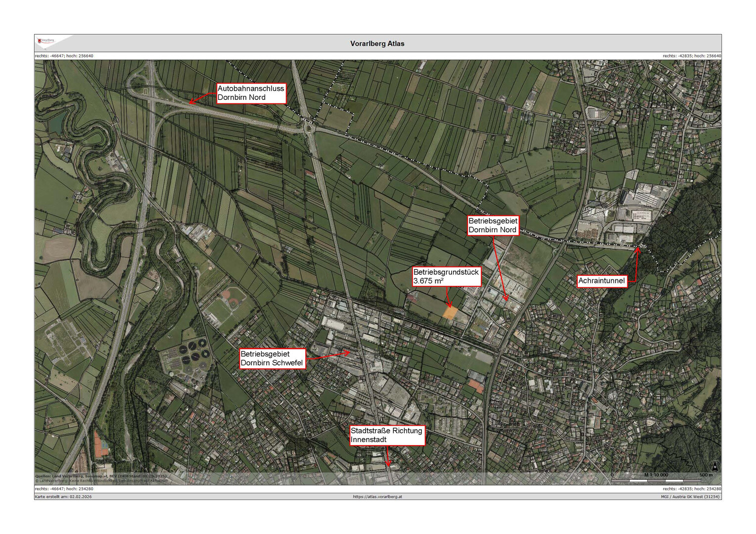Click the red arrowhead pointing at Achraintunnel portal
The height and width of the screenshot is (534, 756).
637,250
